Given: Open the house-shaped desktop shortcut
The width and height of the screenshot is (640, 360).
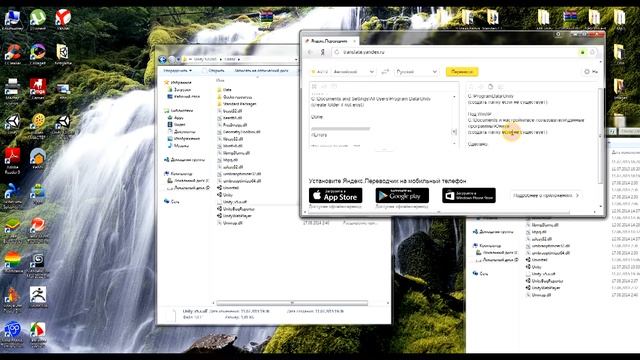Looking at the screenshot, I should tap(38, 158).
